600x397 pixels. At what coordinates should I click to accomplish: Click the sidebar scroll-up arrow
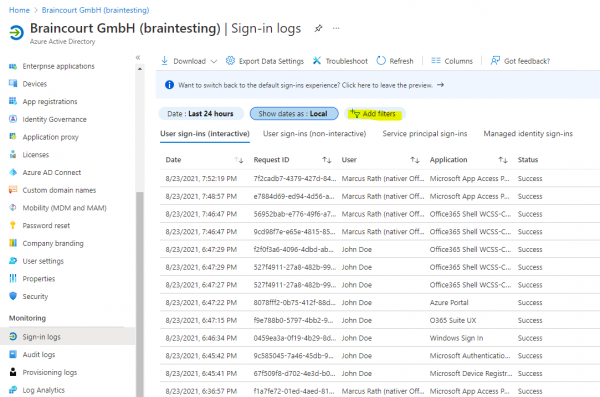click(140, 69)
